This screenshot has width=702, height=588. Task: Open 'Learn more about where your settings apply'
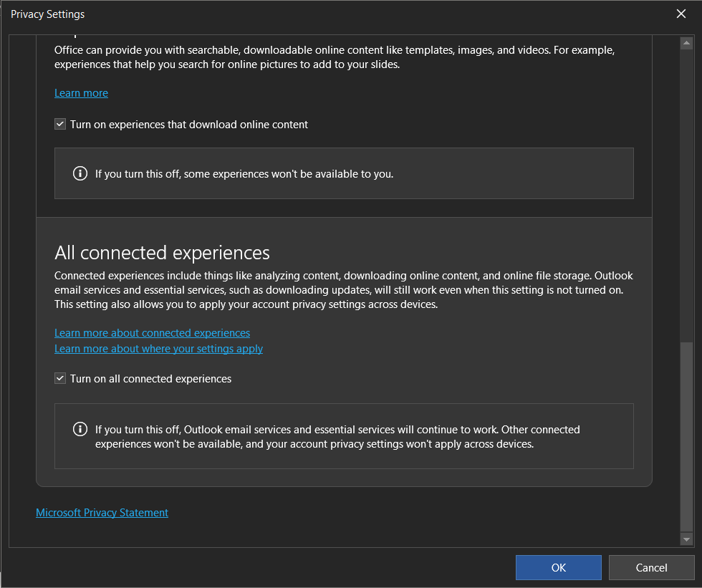[158, 349]
